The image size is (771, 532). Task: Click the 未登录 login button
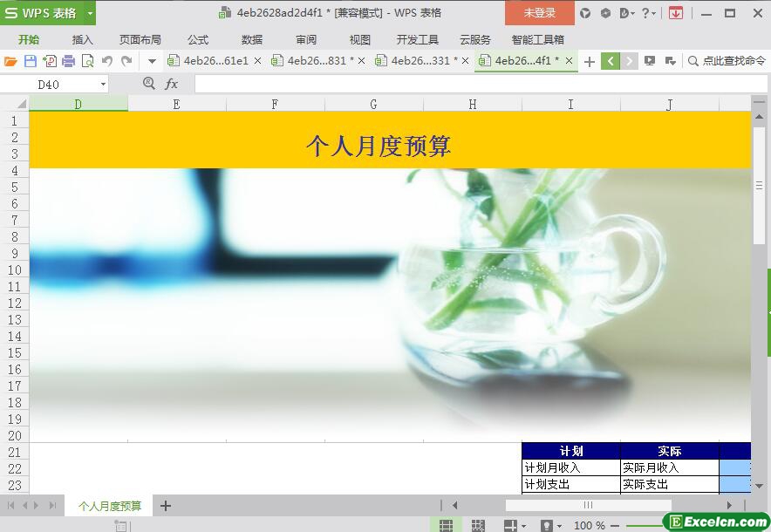point(539,13)
